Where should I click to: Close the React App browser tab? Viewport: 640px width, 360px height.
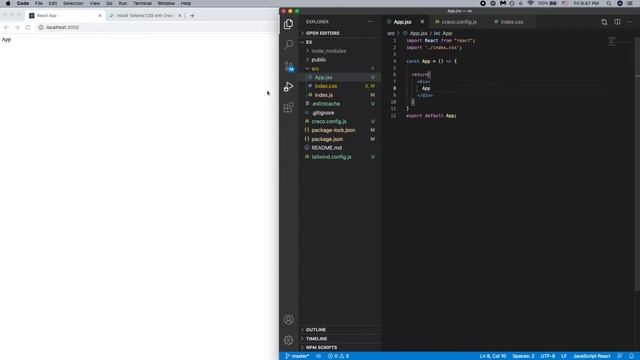[100, 16]
